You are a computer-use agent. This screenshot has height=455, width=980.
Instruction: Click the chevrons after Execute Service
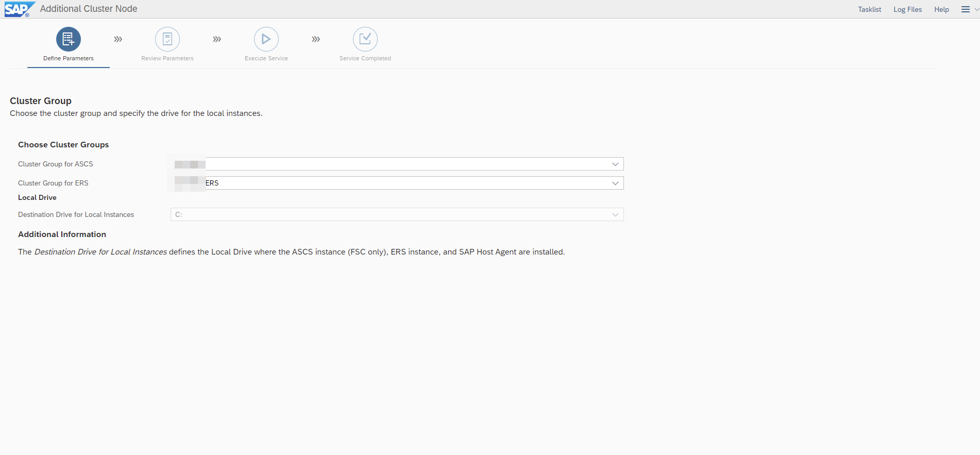point(316,39)
